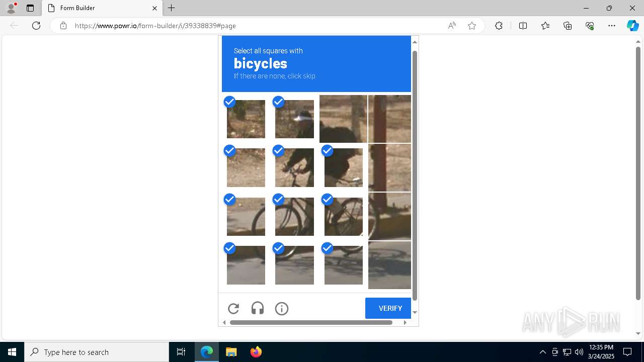
Task: Reload the captcha challenge images
Action: [x=233, y=309]
